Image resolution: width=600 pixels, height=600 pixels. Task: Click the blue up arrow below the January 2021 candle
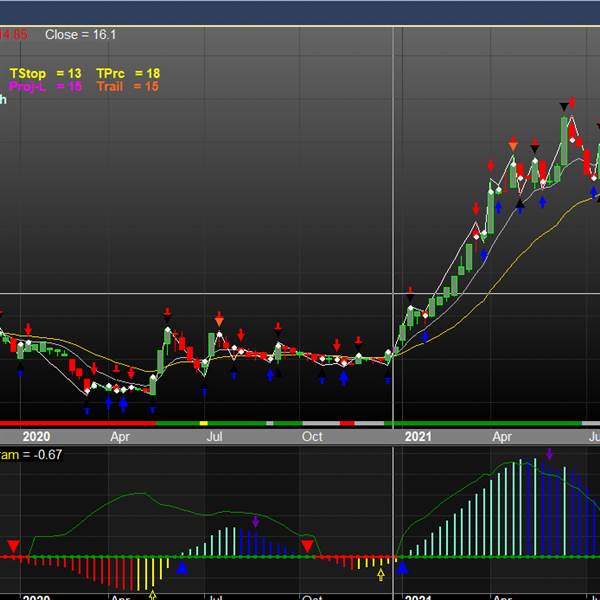425,337
